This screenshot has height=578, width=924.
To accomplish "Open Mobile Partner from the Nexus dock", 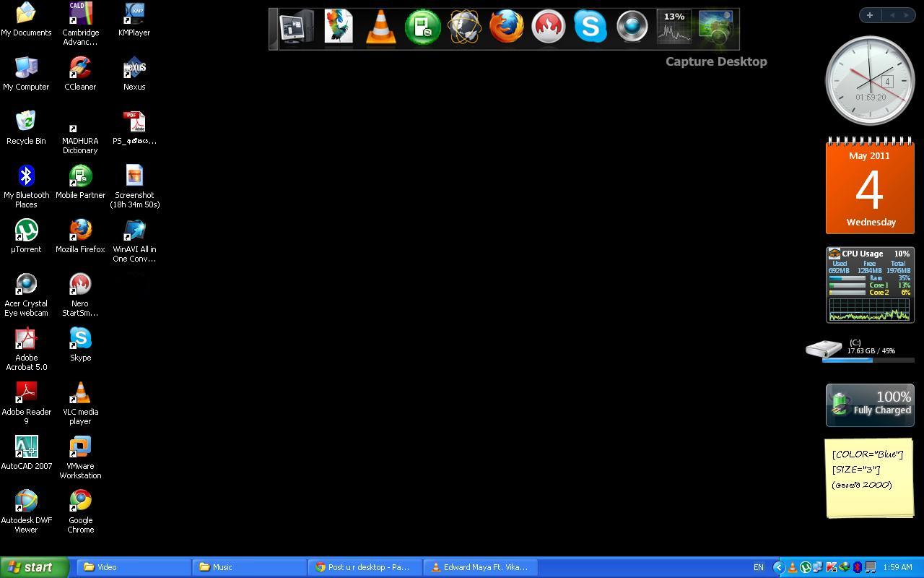I will 422,27.
